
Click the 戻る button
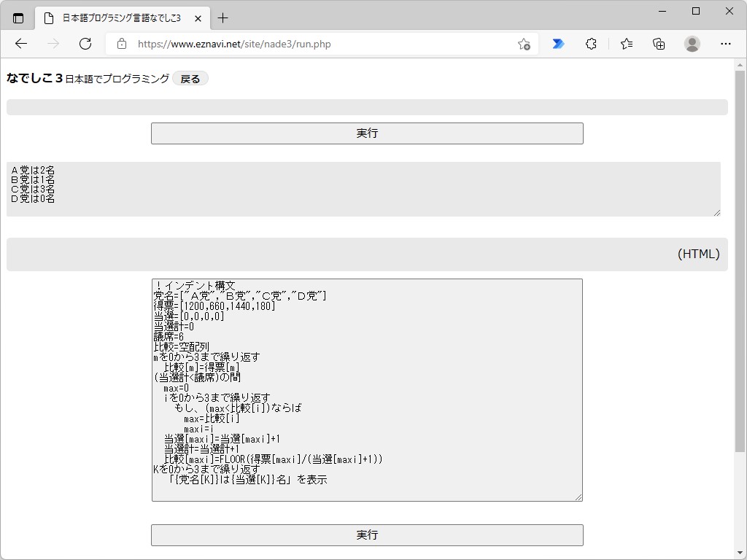coord(190,78)
